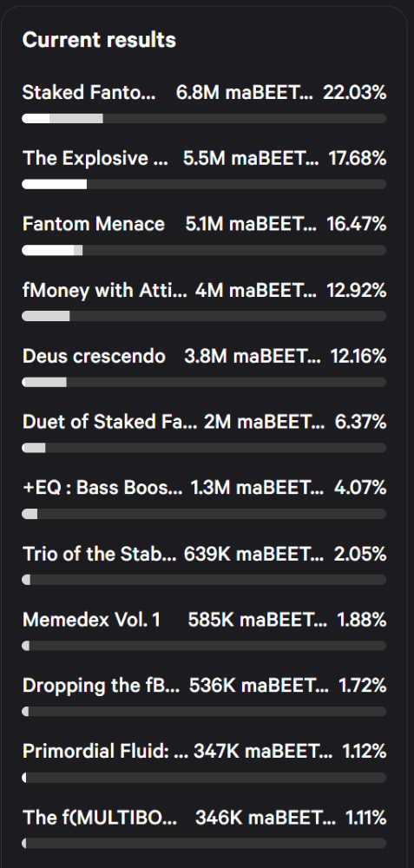The height and width of the screenshot is (868, 414).
Task: Select the fMoney with Atti... entry
Action: (105, 290)
